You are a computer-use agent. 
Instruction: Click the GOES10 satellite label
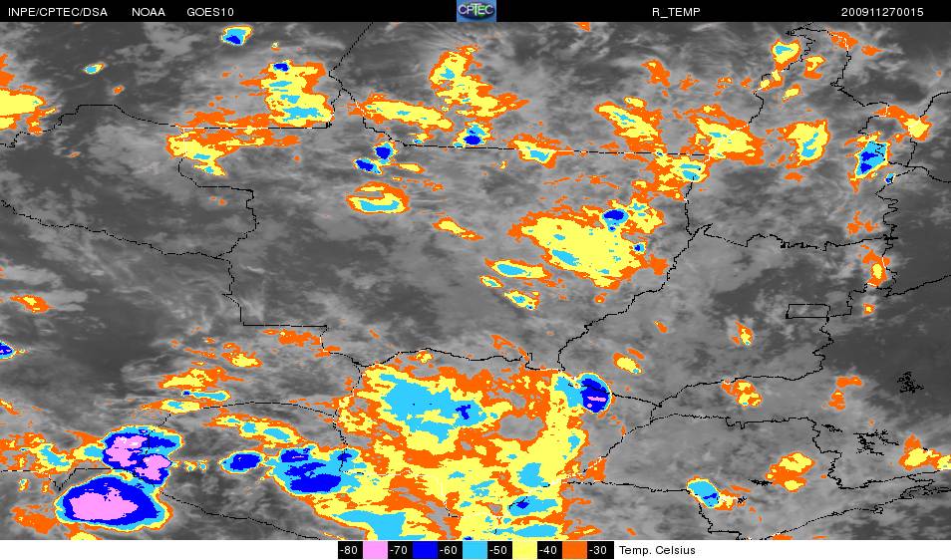click(x=210, y=12)
